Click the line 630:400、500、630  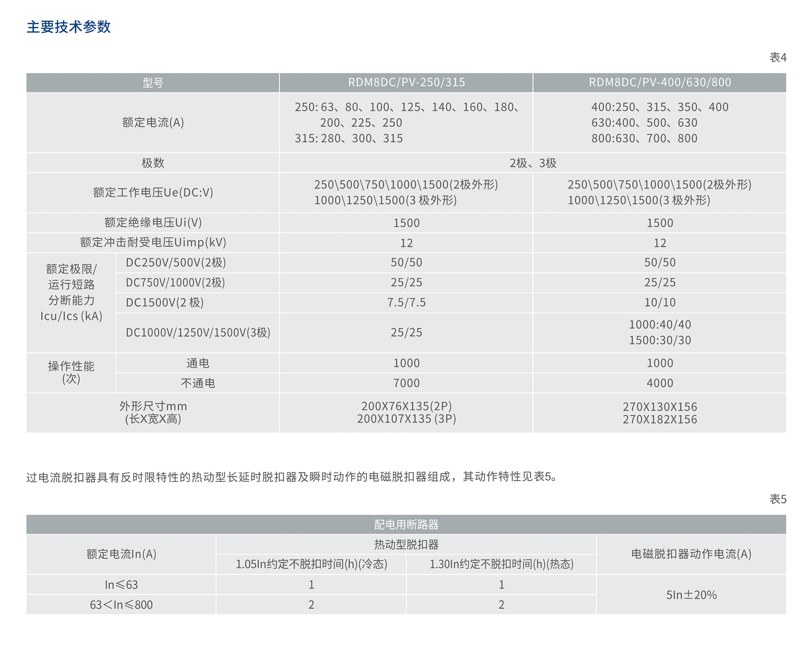[x=644, y=123]
